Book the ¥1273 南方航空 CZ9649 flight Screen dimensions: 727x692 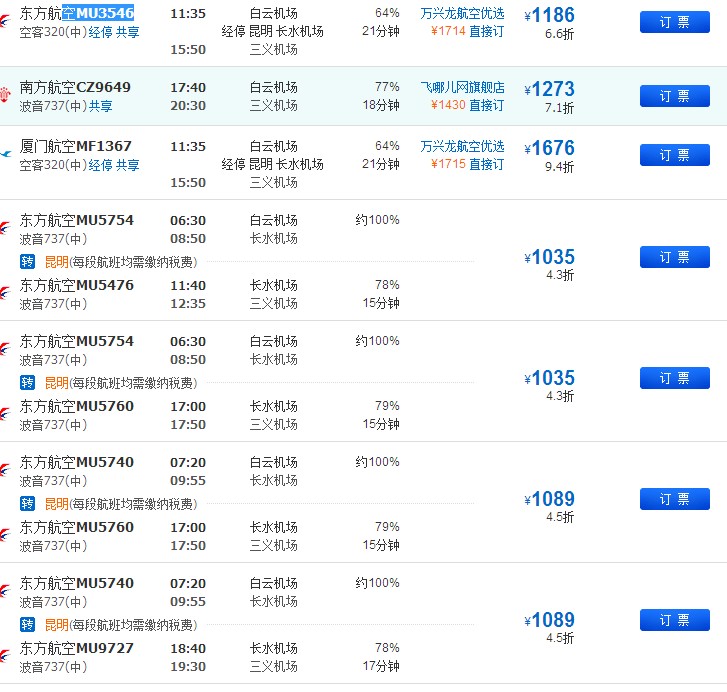click(675, 96)
